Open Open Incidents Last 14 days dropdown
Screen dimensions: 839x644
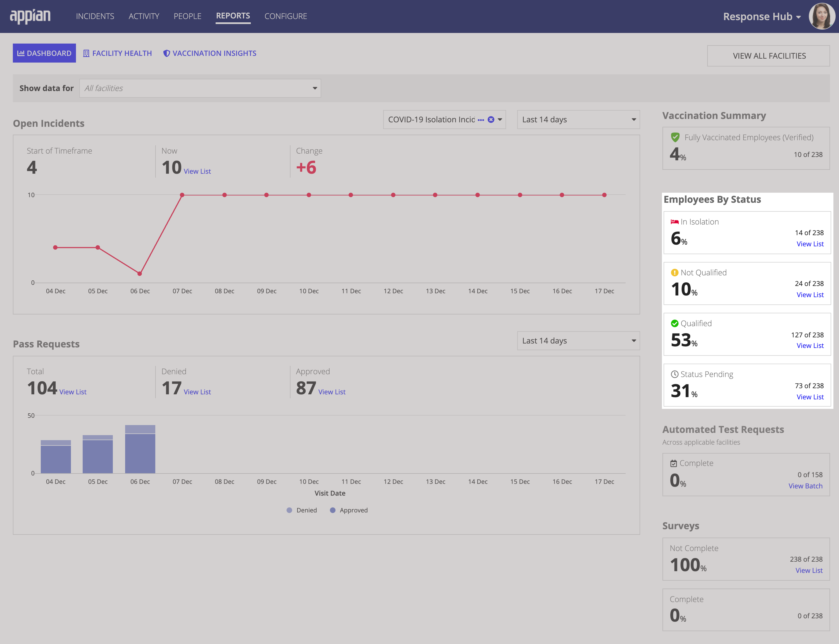(x=578, y=120)
